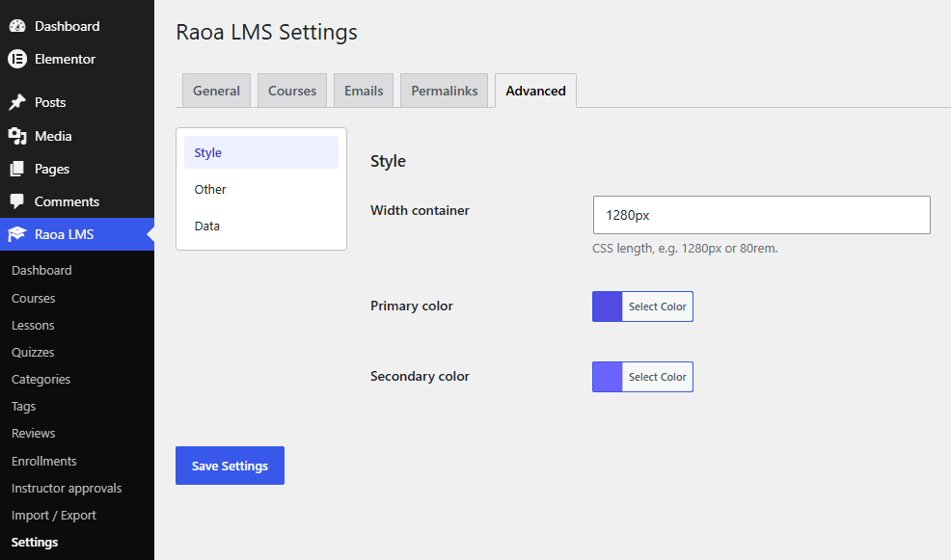Click the Raoa LMS Settings heading

(x=267, y=32)
